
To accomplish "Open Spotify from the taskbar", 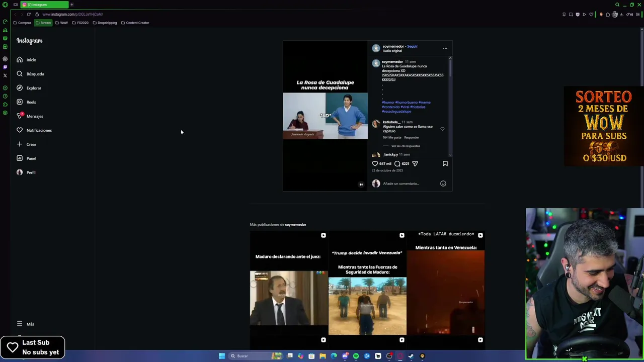I will click(356, 356).
